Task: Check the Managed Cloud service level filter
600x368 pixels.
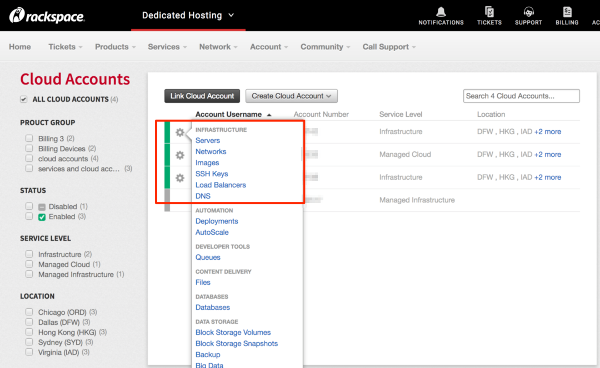Action: click(29, 264)
